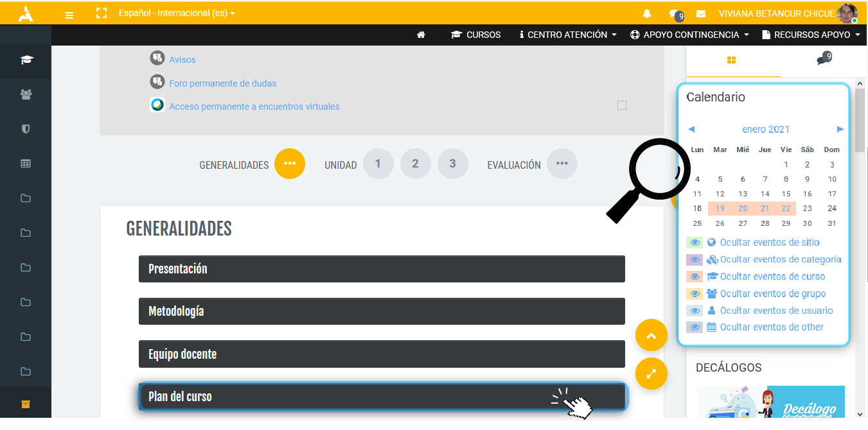
Task: Toggle the eye for site events
Action: coord(694,243)
